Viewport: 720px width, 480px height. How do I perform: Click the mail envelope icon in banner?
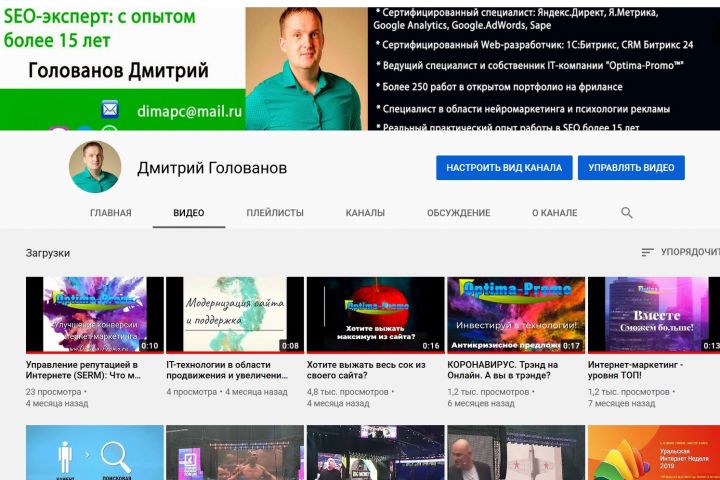(110, 110)
